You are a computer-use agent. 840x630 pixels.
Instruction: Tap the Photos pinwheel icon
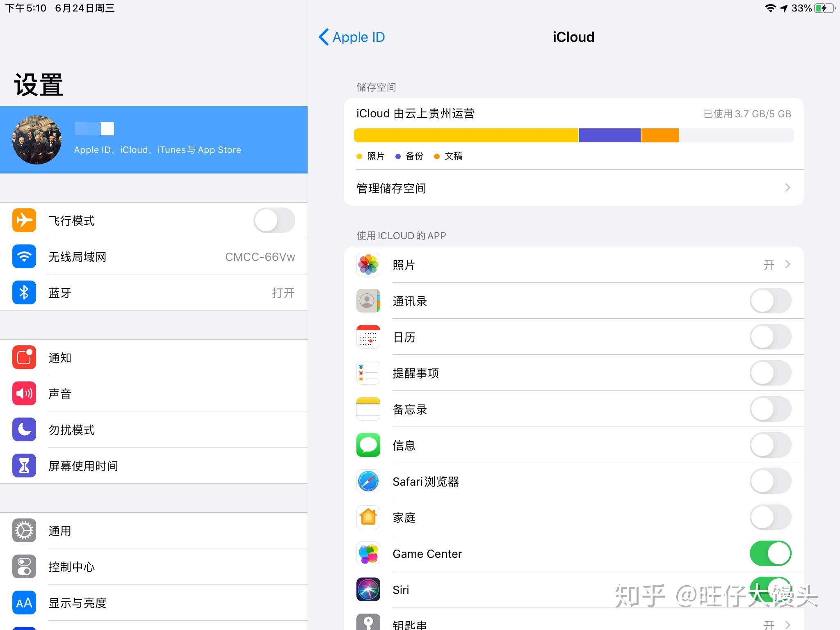point(368,265)
